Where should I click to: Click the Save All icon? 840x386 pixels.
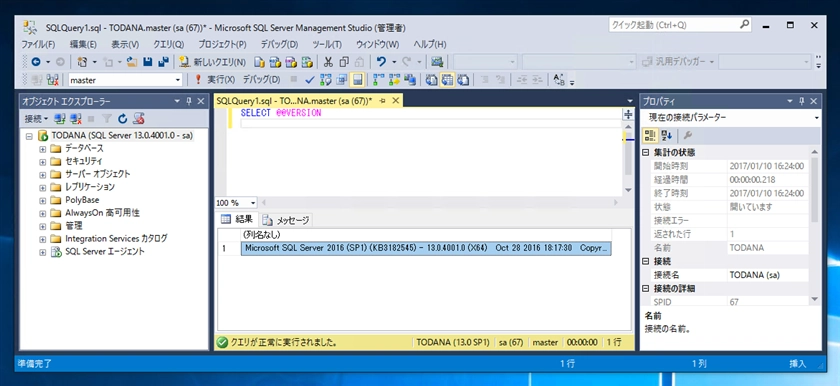click(163, 62)
